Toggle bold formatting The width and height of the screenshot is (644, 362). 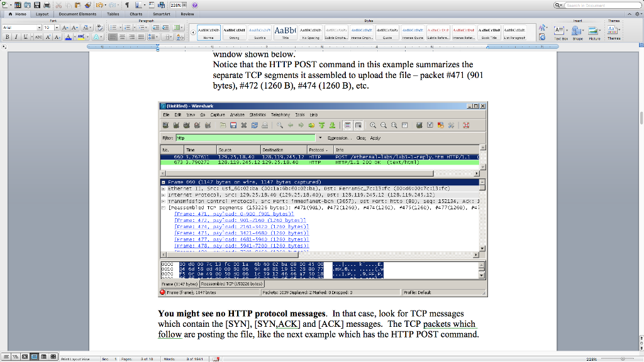tap(7, 36)
